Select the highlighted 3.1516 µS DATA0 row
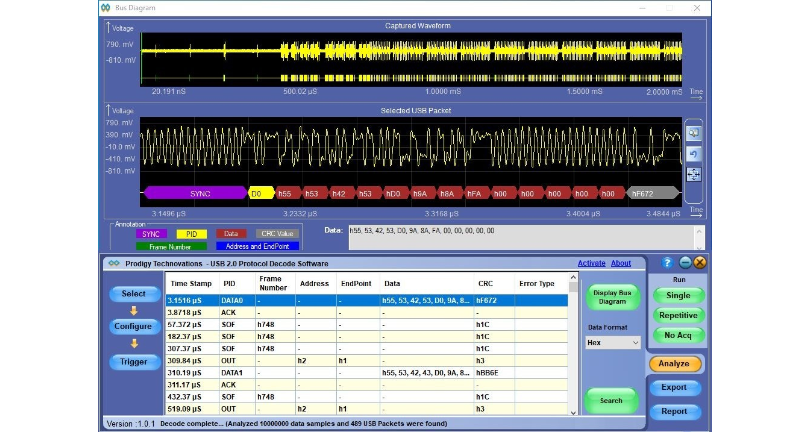The height and width of the screenshot is (432, 810). 367,300
